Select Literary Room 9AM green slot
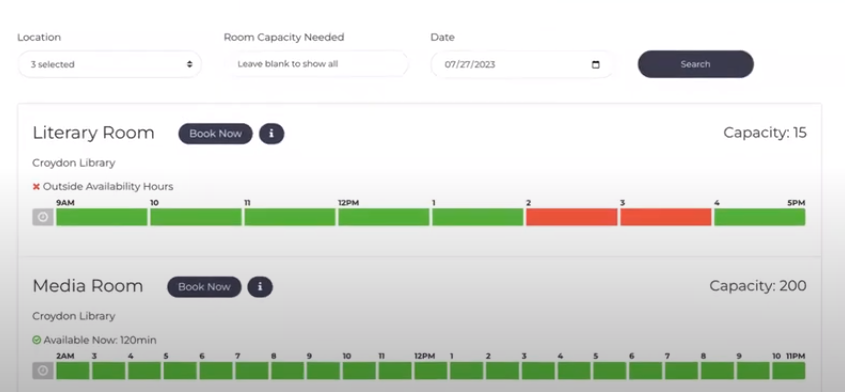Image resolution: width=845 pixels, height=392 pixels. pos(102,217)
